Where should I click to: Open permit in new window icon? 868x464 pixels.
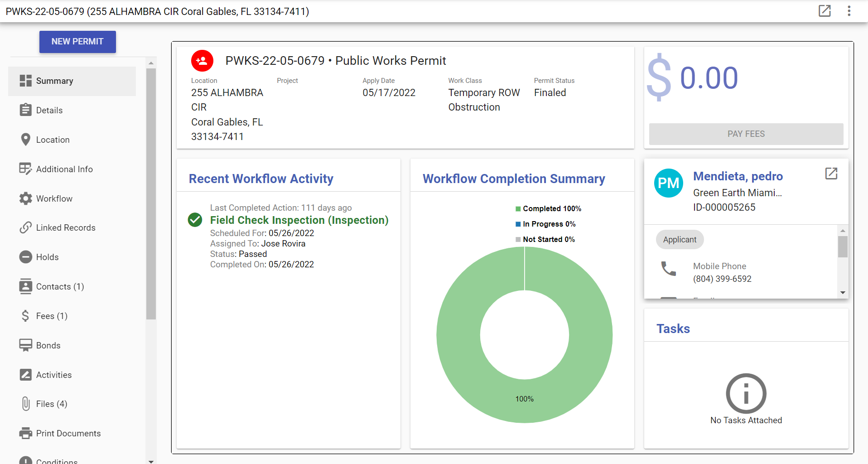coord(825,11)
